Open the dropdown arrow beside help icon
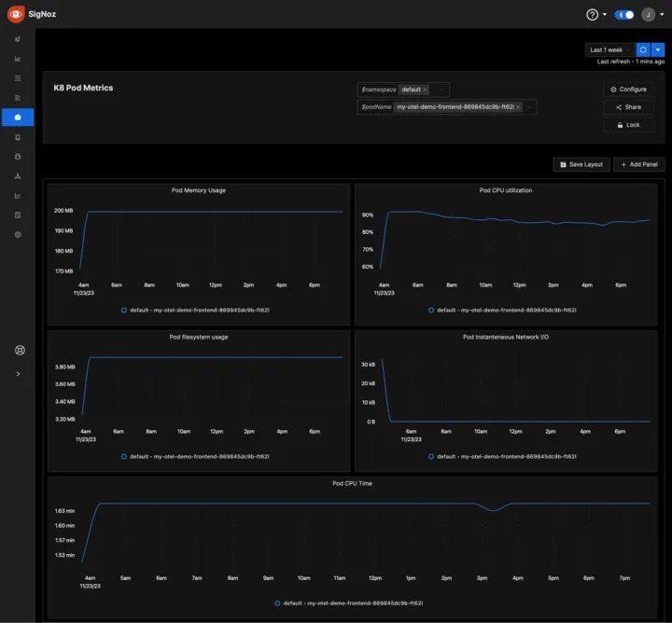The width and height of the screenshot is (672, 623). (x=604, y=15)
